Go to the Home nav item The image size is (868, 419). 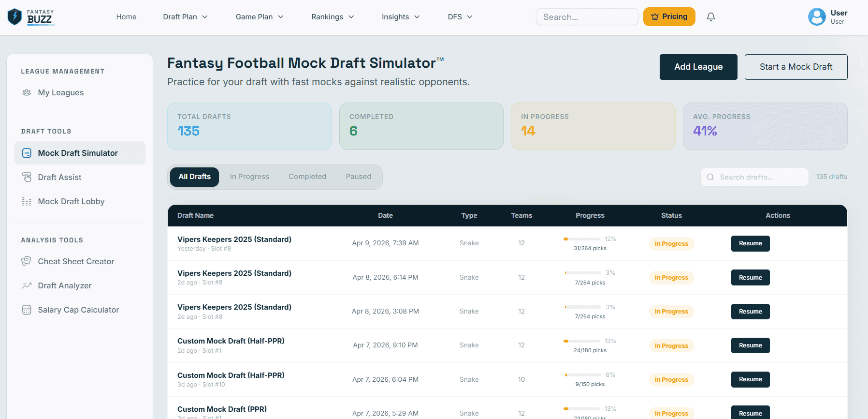(126, 17)
